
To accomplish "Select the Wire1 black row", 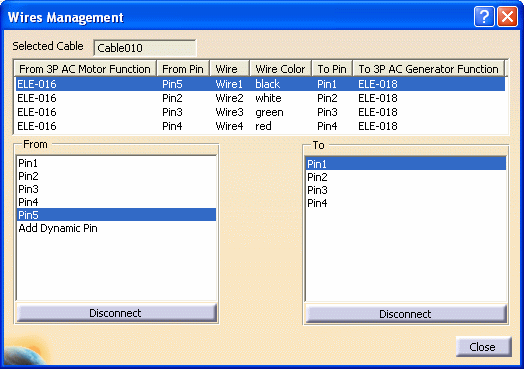I will tap(260, 84).
